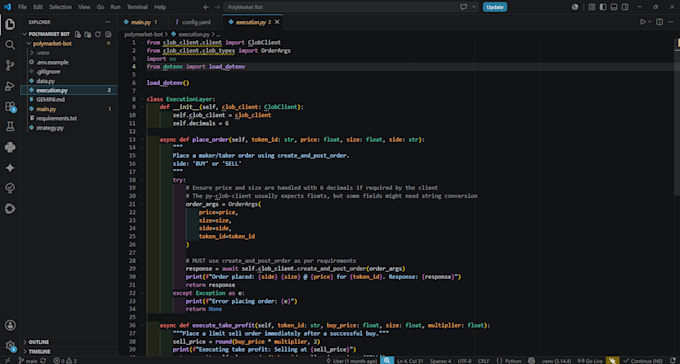Go forward with the navigation arrow
This screenshot has height=364, width=680.
click(217, 7)
